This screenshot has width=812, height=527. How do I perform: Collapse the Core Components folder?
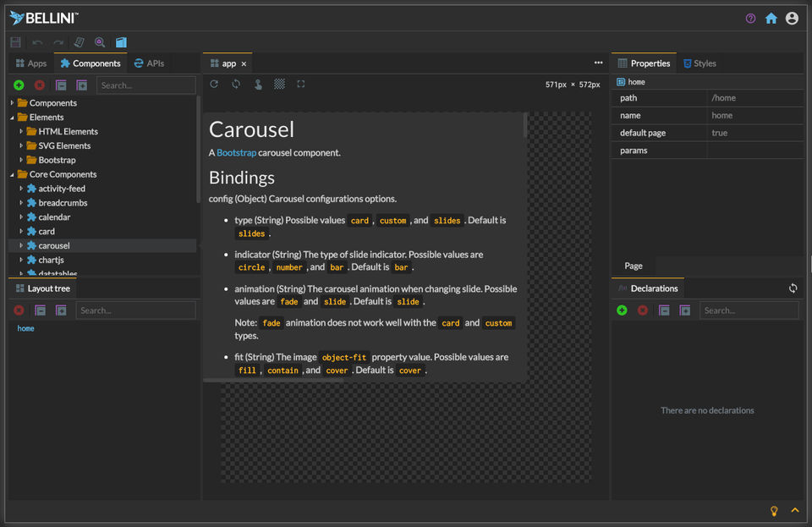coord(13,174)
